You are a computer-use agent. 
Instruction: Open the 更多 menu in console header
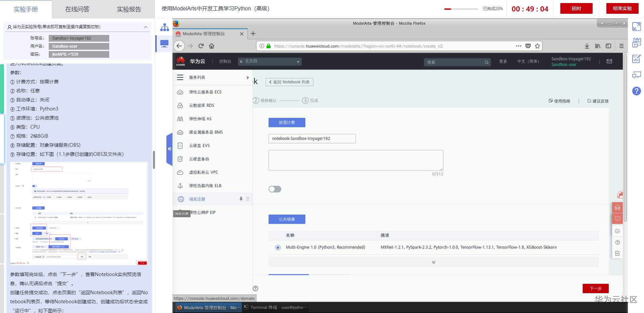503,61
